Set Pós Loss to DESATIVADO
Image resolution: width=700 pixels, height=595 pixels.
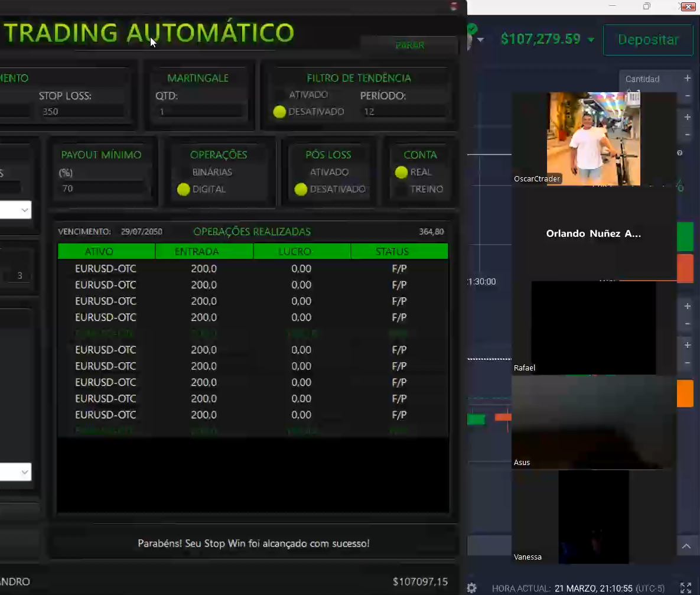click(330, 190)
